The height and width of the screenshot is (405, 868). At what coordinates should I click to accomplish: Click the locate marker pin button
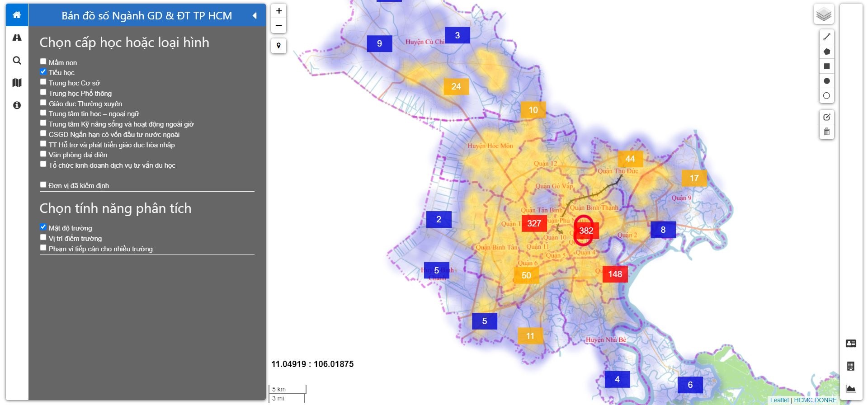[x=279, y=46]
